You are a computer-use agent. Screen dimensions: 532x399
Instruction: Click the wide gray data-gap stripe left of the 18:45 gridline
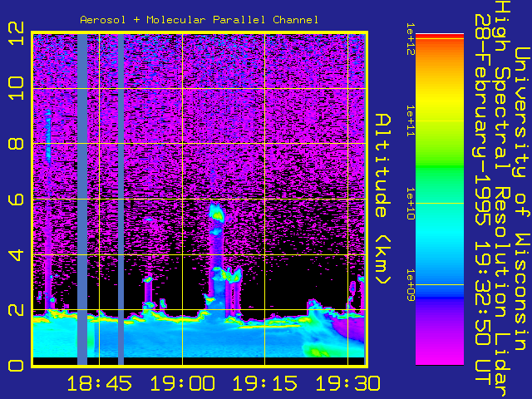pos(82,199)
